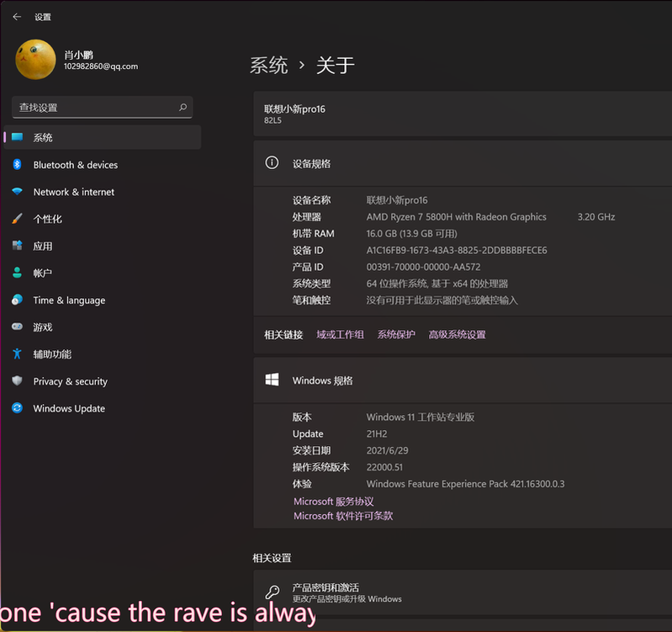
Task: Click the key icon for 产品密钥和激活
Action: 273,592
